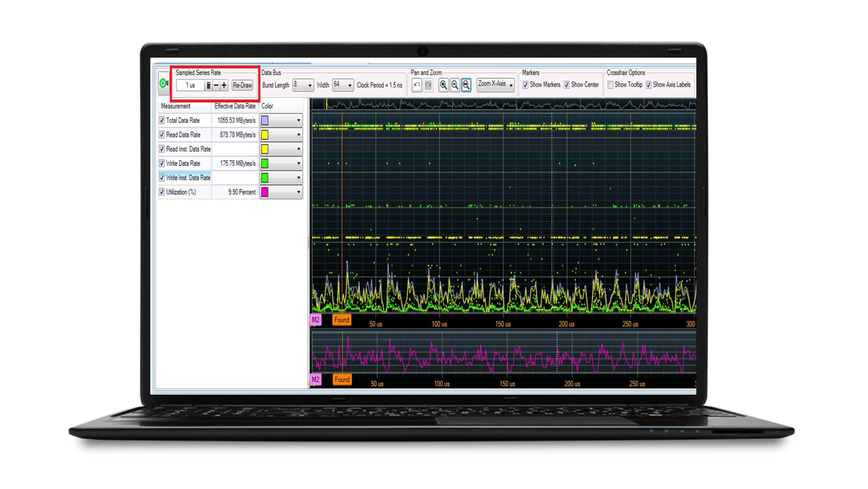Click the green power icon button
Image resolution: width=868 pixels, height=489 pixels.
(x=163, y=83)
